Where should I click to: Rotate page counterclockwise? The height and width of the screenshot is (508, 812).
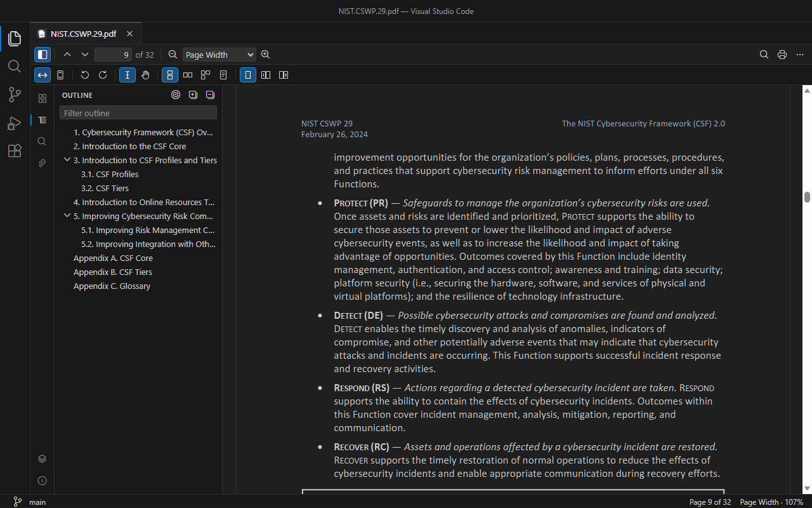point(85,75)
